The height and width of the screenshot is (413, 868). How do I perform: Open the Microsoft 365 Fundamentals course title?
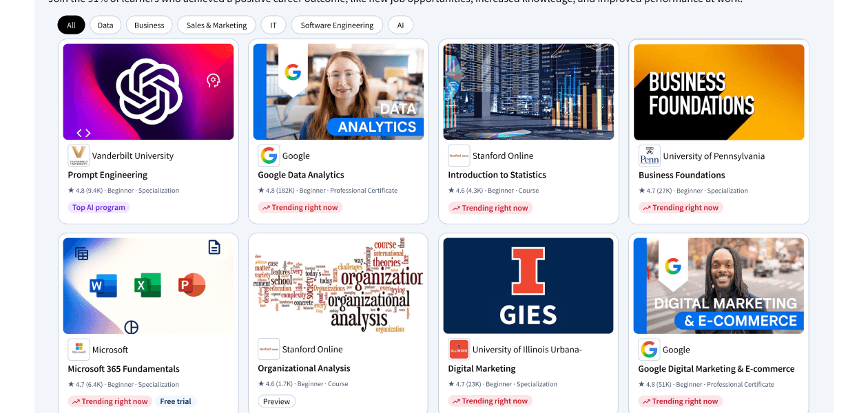(124, 369)
